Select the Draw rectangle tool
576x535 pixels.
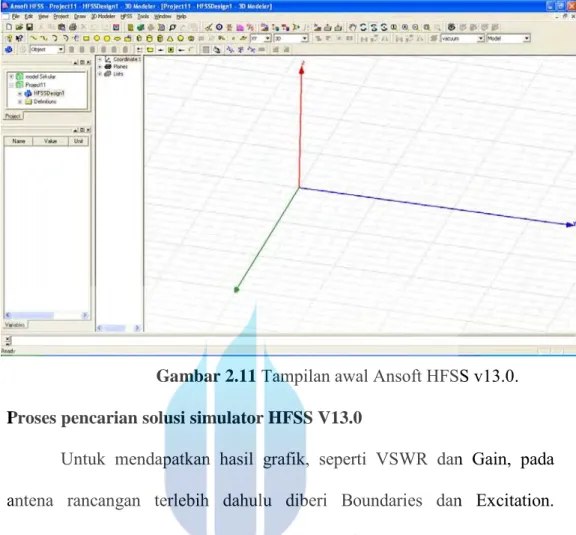tap(86, 38)
